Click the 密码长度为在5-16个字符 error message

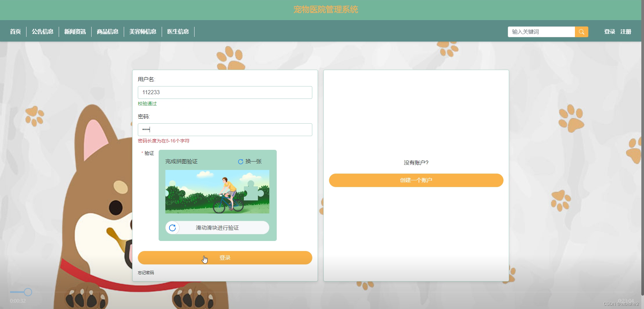pos(164,141)
